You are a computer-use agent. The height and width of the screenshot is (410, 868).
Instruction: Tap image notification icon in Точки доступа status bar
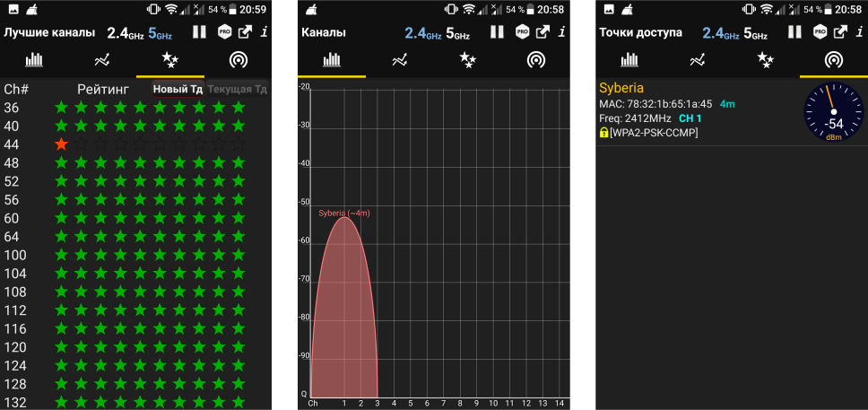pyautogui.click(x=609, y=9)
